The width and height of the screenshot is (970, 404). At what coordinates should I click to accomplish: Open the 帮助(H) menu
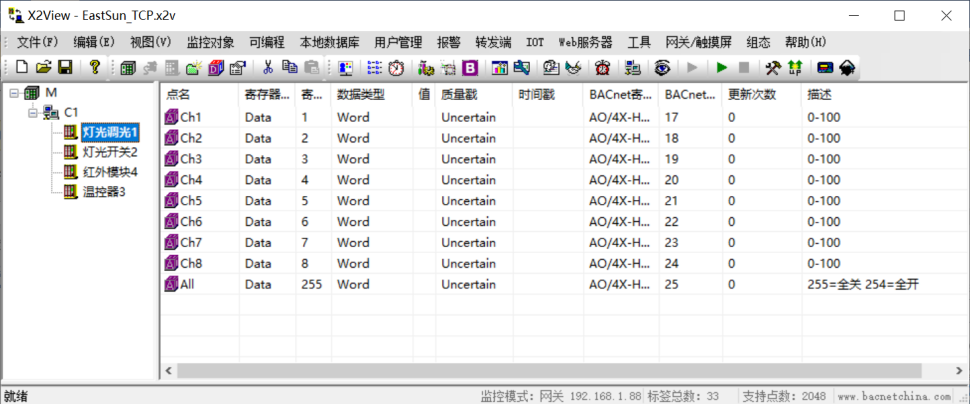[805, 43]
